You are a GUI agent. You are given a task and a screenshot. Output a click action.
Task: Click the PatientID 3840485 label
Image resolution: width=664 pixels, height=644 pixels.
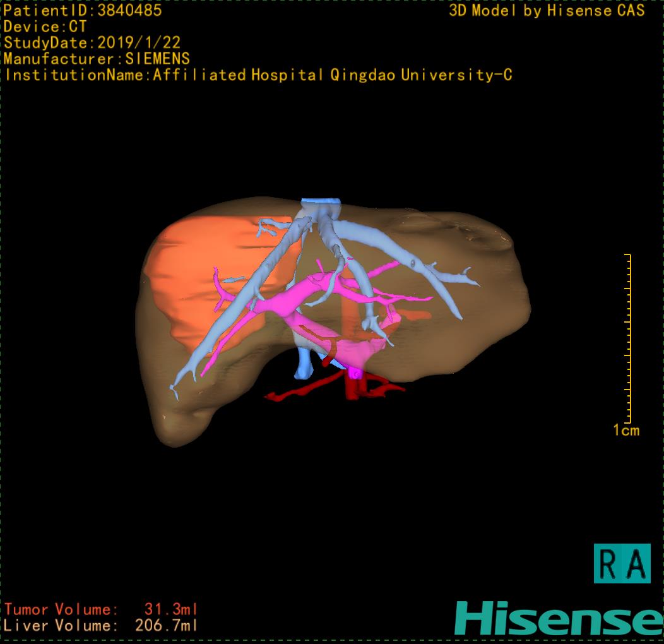click(83, 10)
